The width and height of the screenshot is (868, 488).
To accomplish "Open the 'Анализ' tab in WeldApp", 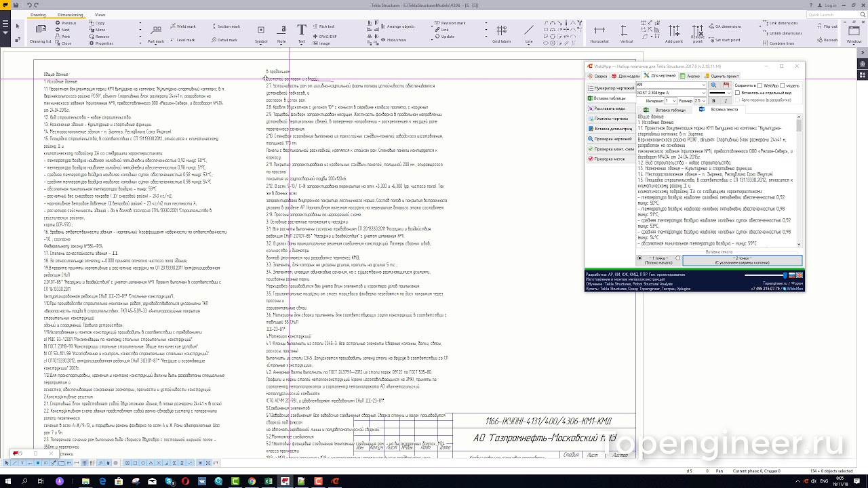I will 689,76.
